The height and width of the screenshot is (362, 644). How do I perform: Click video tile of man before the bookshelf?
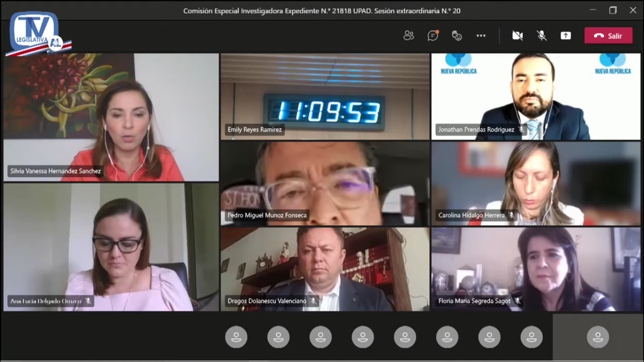click(325, 269)
